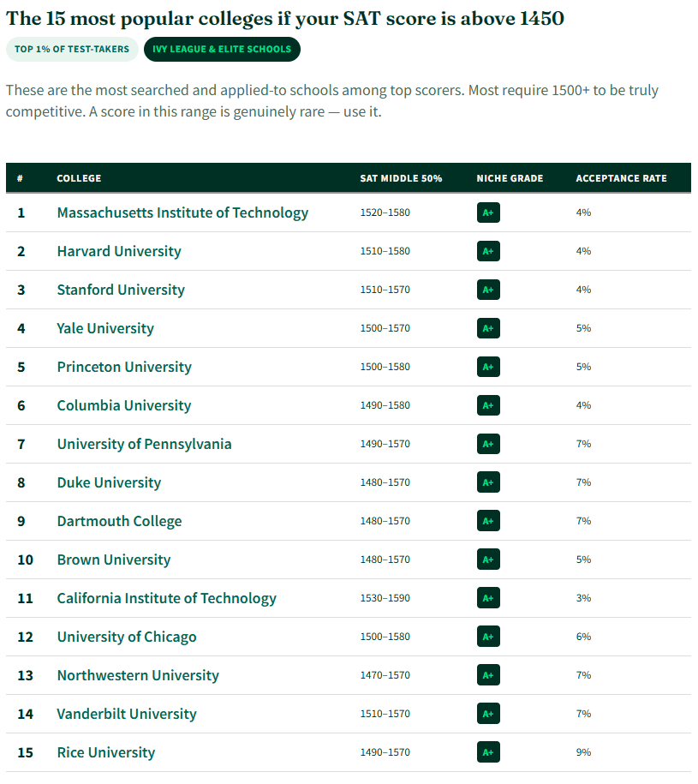698x784 pixels.
Task: Click rank number 10 in the table
Action: (x=26, y=560)
